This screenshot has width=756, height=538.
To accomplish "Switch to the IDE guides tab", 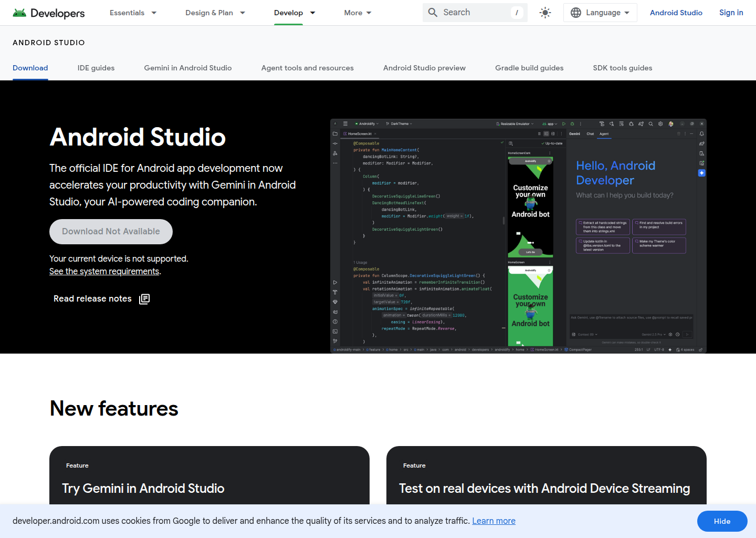I will 96,68.
